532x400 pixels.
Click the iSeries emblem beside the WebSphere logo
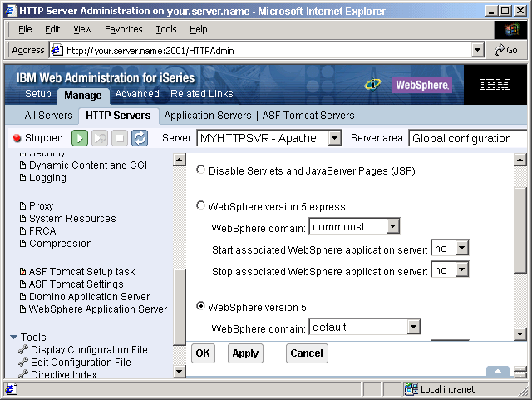pos(372,84)
